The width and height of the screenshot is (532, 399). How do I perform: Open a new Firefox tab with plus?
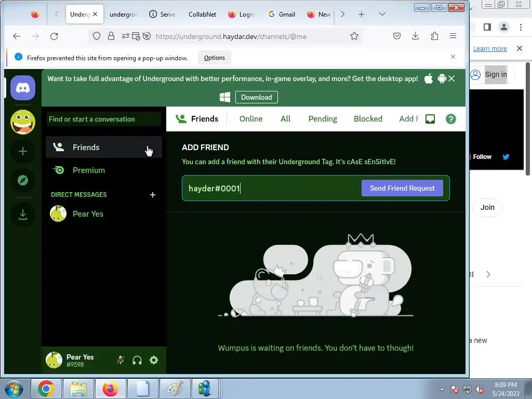[x=362, y=14]
